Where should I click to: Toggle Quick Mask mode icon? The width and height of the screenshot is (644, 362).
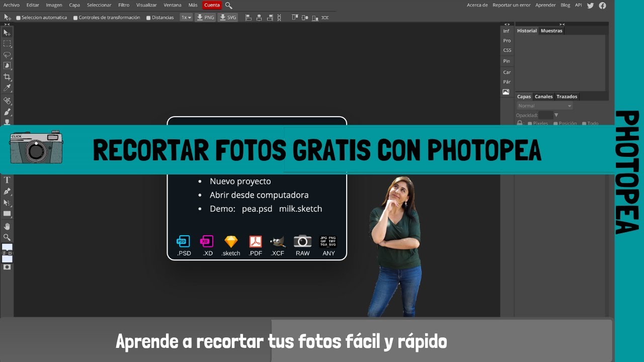point(7,267)
